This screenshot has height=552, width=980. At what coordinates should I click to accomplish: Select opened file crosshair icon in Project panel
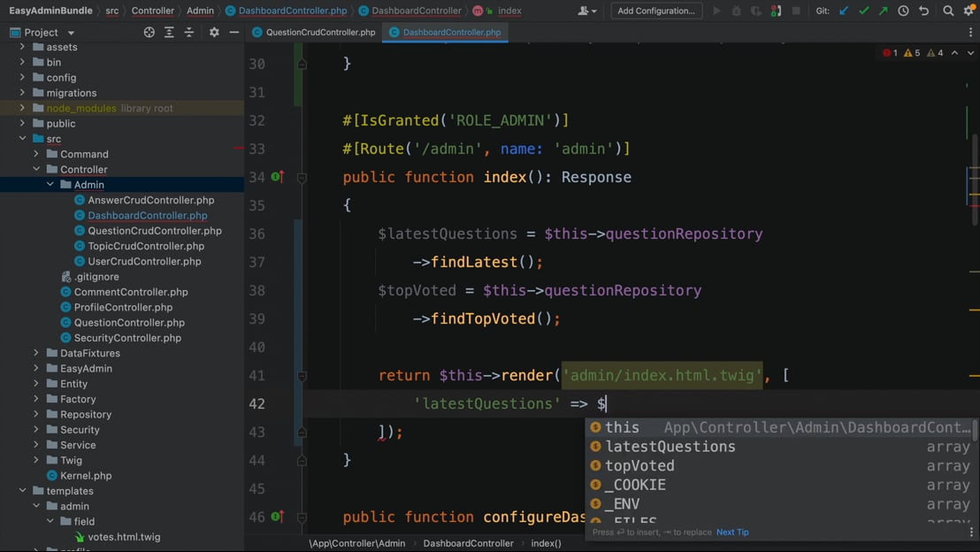149,32
